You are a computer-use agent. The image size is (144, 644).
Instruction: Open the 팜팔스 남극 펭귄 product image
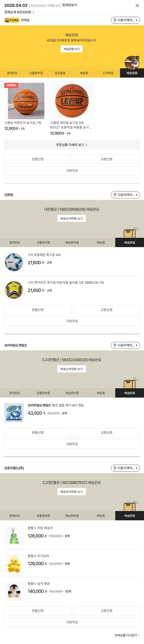pos(14,591)
